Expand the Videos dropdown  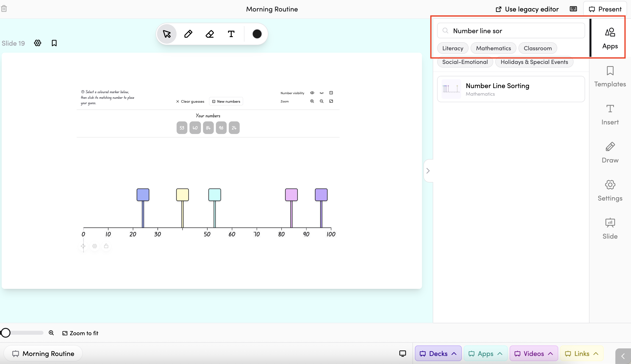point(533,353)
